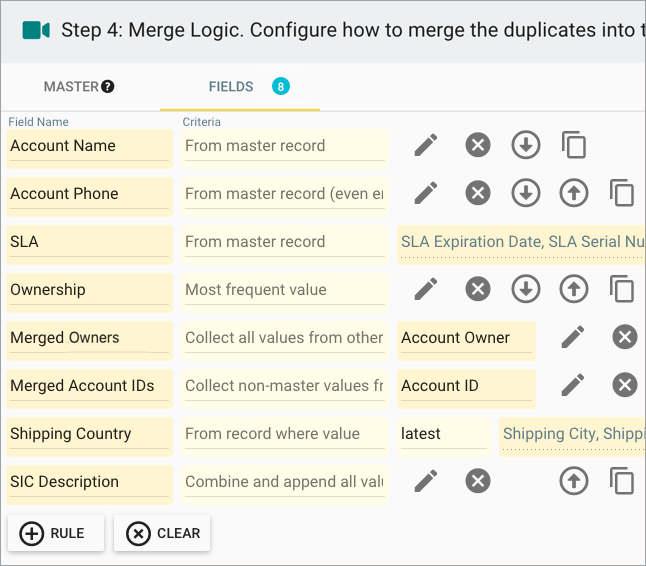Click the video camera icon in the header
Screen dimensions: 646x566
tap(36, 30)
